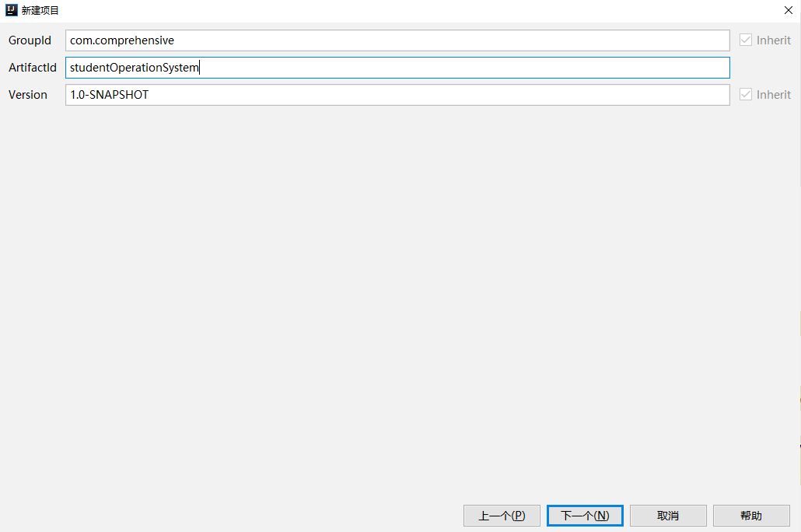Click the GroupId label
The image size is (801, 532).
tap(30, 40)
